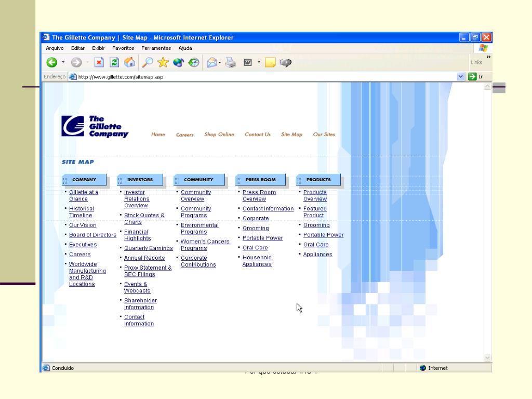Click the address URL input field

pyautogui.click(x=267, y=77)
